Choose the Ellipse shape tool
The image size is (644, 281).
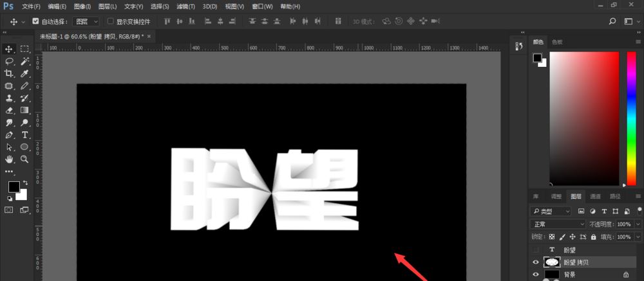pyautogui.click(x=24, y=147)
